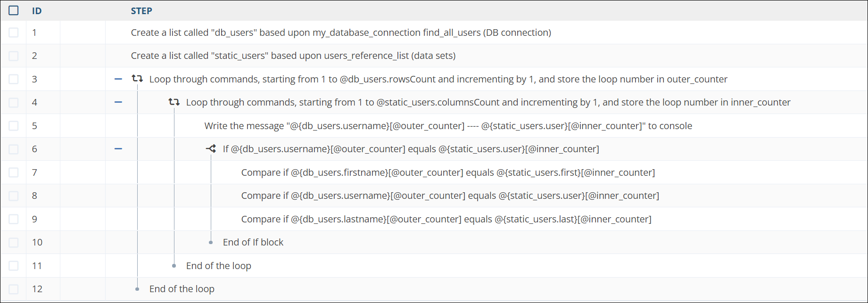Open the "db_users" list creation step
The width and height of the screenshot is (868, 303).
(340, 33)
